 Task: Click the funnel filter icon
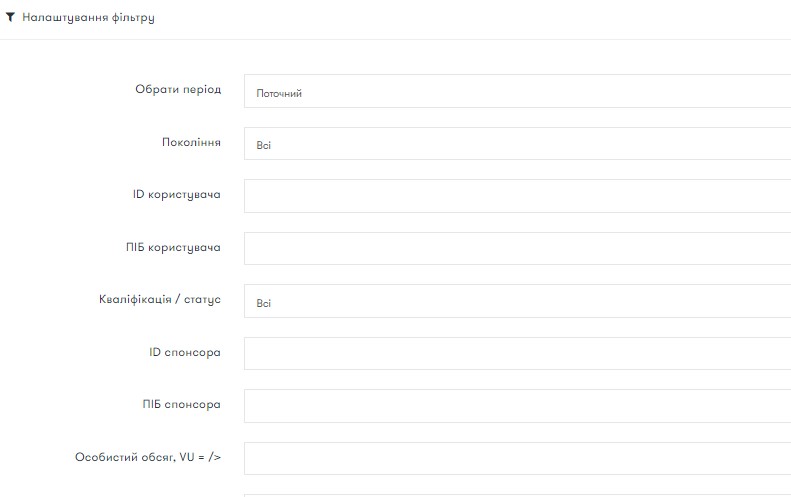10,17
